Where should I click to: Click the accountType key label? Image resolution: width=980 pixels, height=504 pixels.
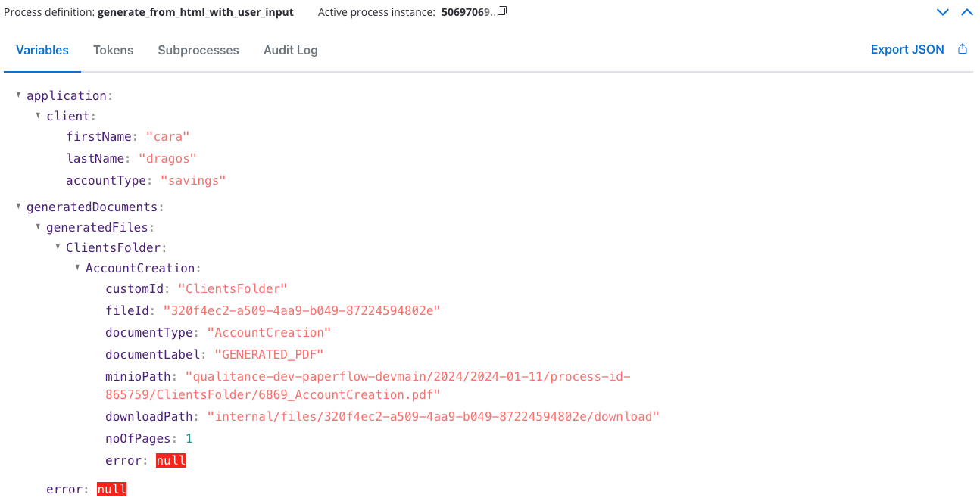pos(107,181)
